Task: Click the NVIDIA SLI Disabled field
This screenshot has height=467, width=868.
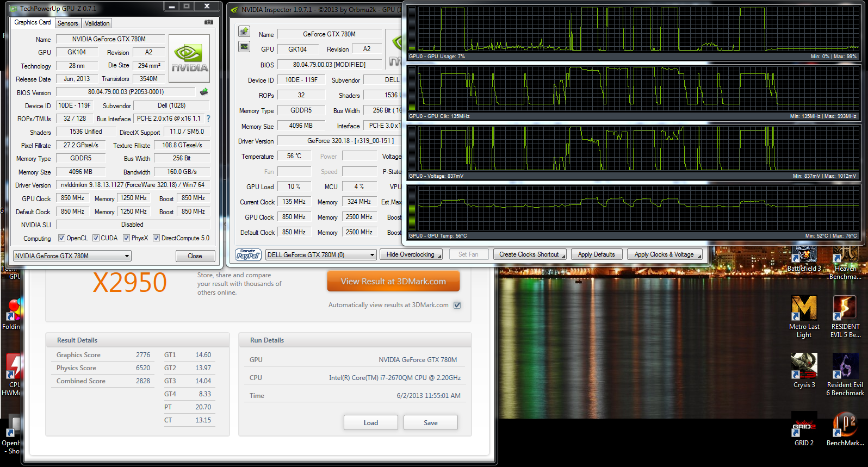Action: point(133,225)
